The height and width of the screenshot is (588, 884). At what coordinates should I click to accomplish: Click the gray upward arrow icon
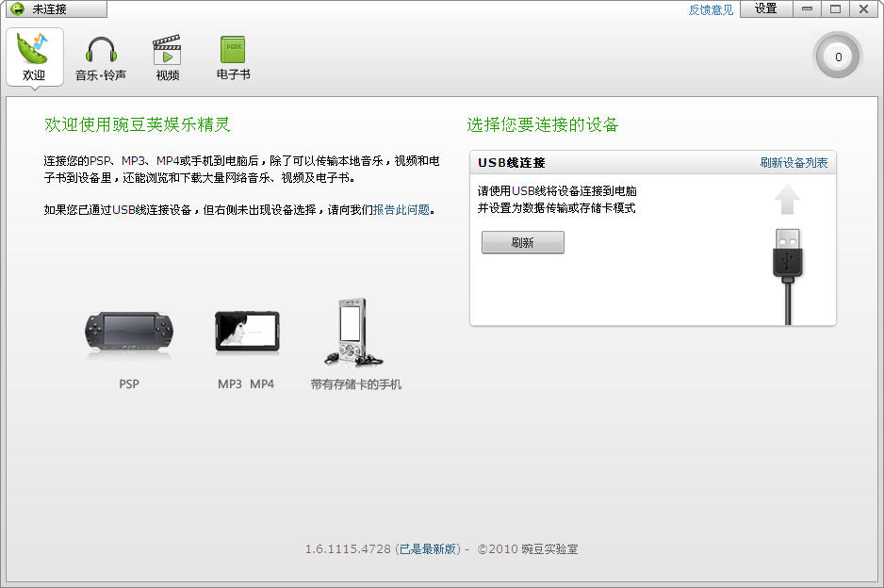(788, 200)
